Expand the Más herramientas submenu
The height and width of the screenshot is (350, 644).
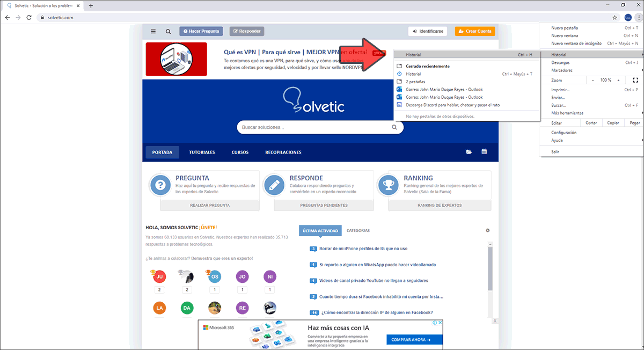pyautogui.click(x=591, y=113)
